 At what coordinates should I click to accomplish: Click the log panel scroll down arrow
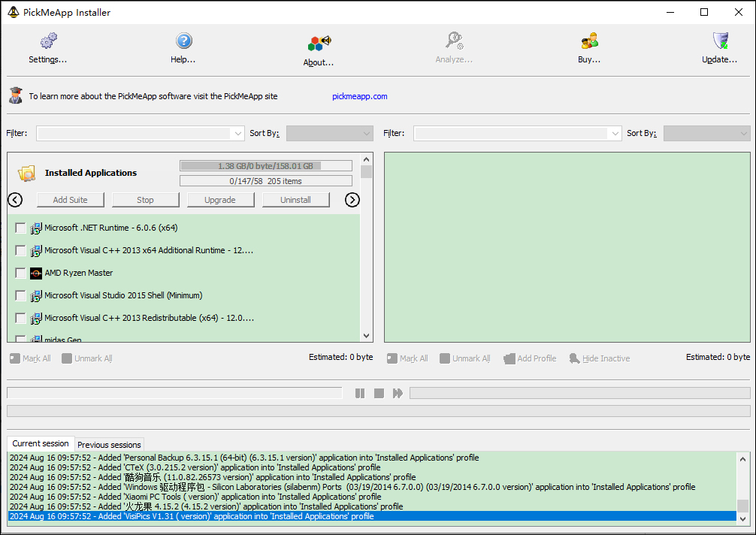(x=743, y=518)
